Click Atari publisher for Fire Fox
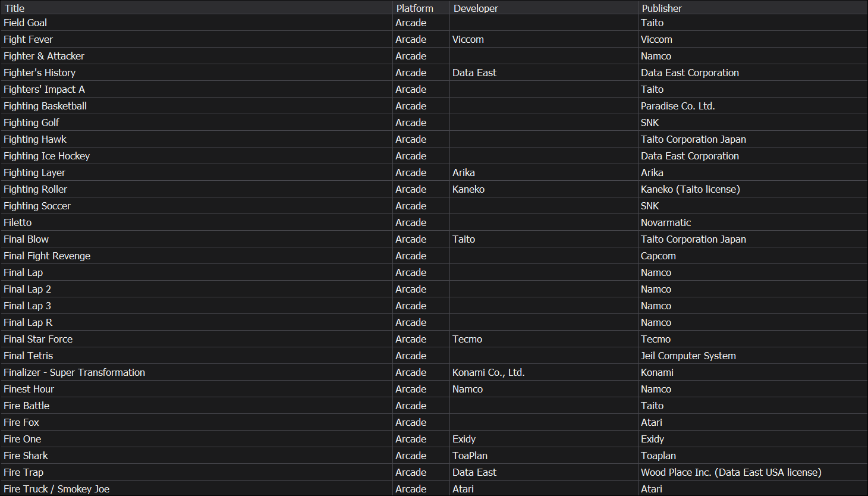 (x=652, y=422)
